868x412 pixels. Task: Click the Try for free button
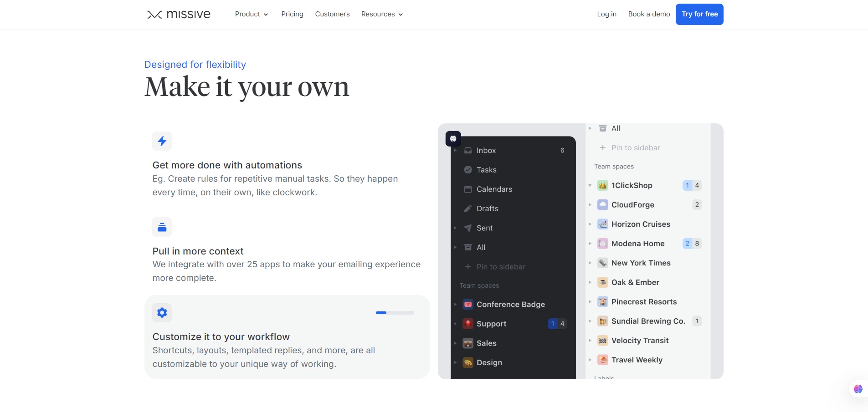tap(699, 14)
